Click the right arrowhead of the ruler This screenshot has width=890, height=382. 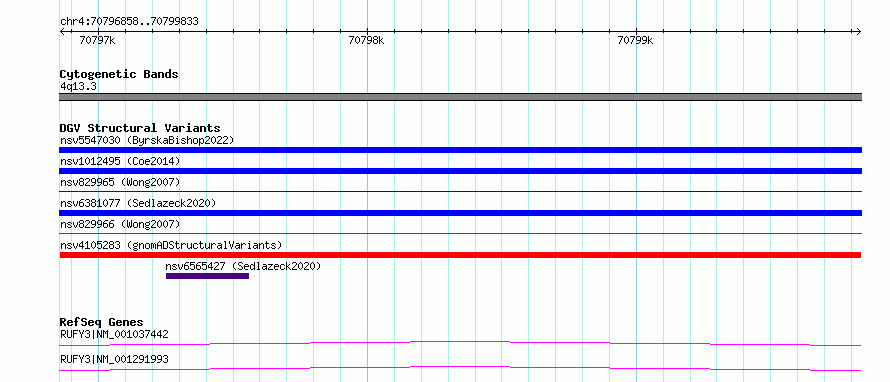(858, 32)
